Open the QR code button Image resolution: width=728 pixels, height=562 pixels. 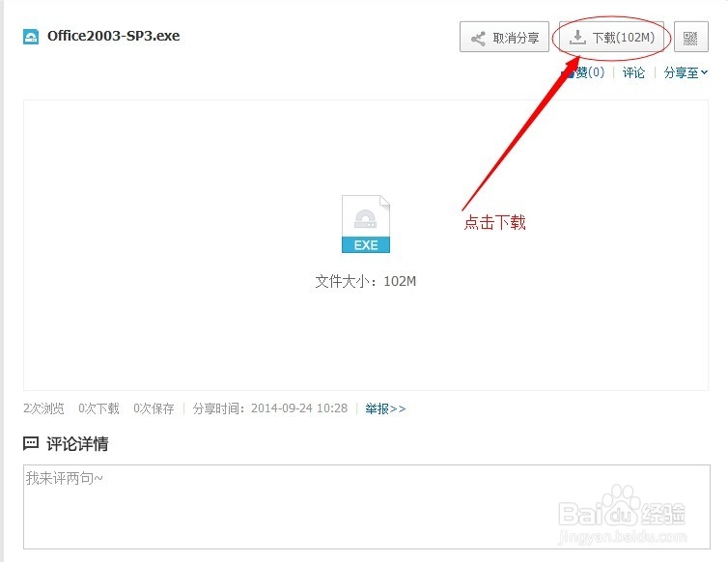tap(691, 37)
